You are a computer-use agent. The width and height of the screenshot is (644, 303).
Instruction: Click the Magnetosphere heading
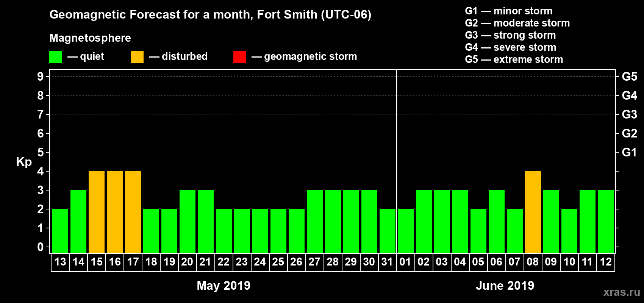click(90, 38)
